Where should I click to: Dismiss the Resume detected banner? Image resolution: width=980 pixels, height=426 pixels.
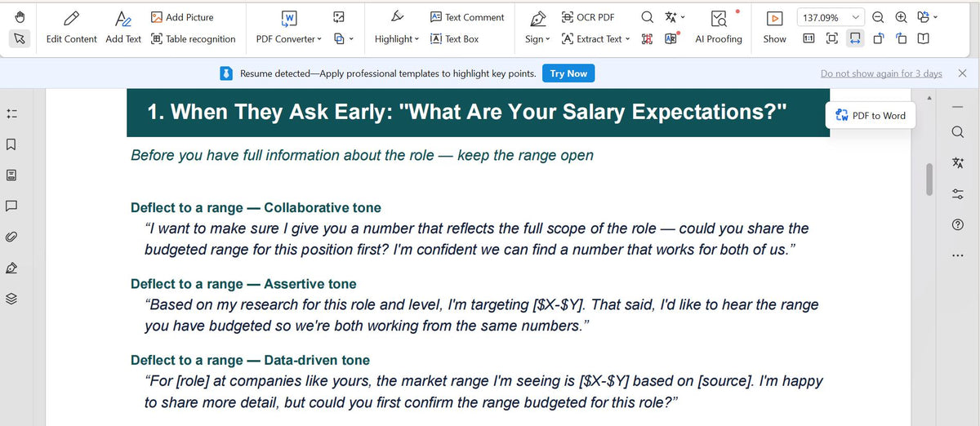[962, 73]
